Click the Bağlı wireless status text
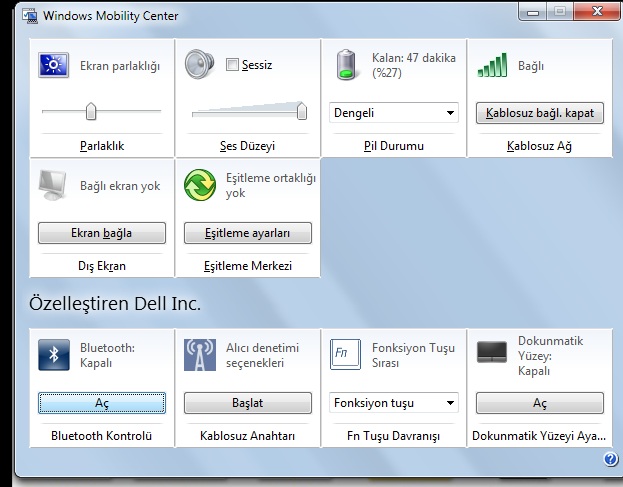Viewport: 623px width, 487px height. 531,66
